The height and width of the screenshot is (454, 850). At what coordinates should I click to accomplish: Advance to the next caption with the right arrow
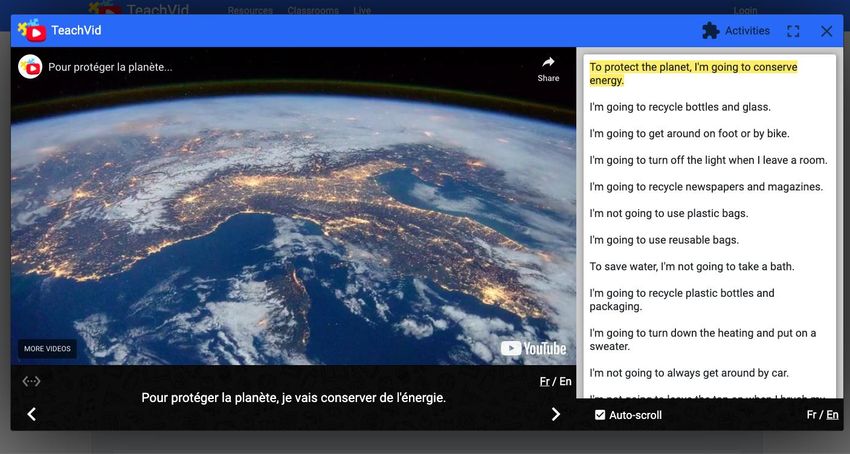pyautogui.click(x=556, y=414)
